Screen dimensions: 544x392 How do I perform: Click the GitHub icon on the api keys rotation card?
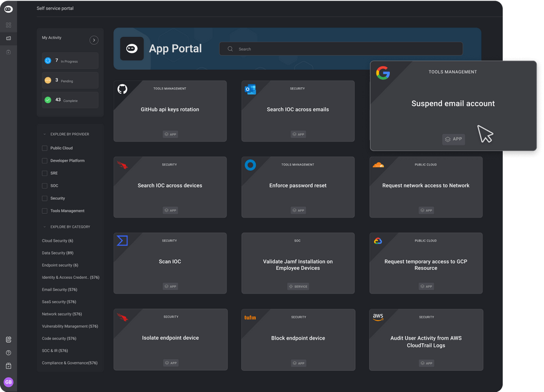point(122,88)
